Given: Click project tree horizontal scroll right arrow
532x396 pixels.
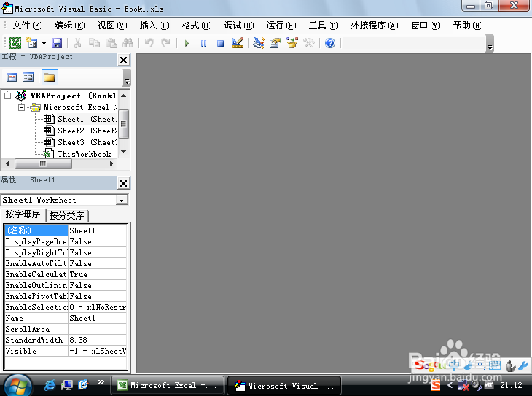Looking at the screenshot, I should point(112,163).
